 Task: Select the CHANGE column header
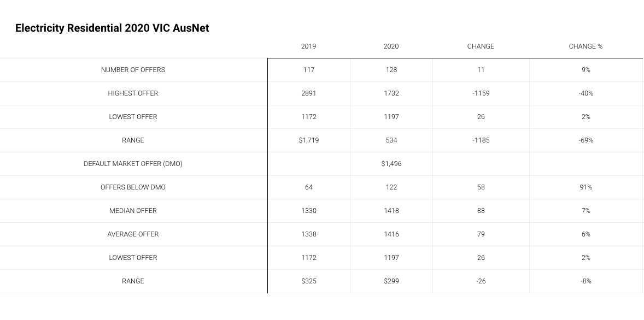click(x=481, y=46)
